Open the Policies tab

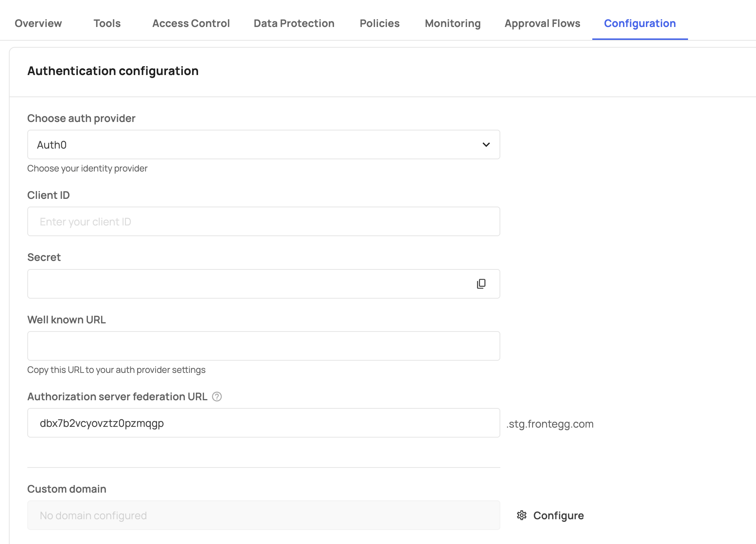coord(379,23)
